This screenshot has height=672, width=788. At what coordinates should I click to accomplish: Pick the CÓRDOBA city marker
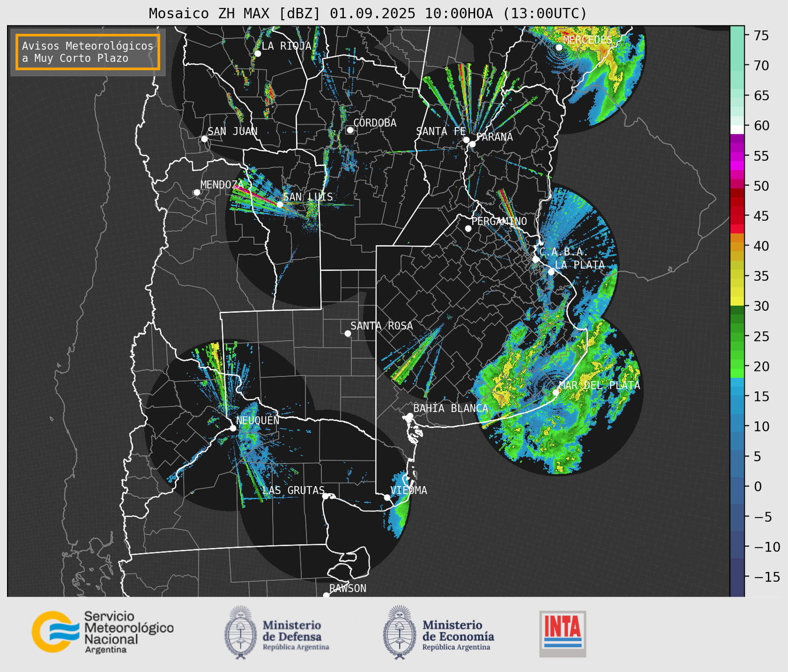coord(350,130)
